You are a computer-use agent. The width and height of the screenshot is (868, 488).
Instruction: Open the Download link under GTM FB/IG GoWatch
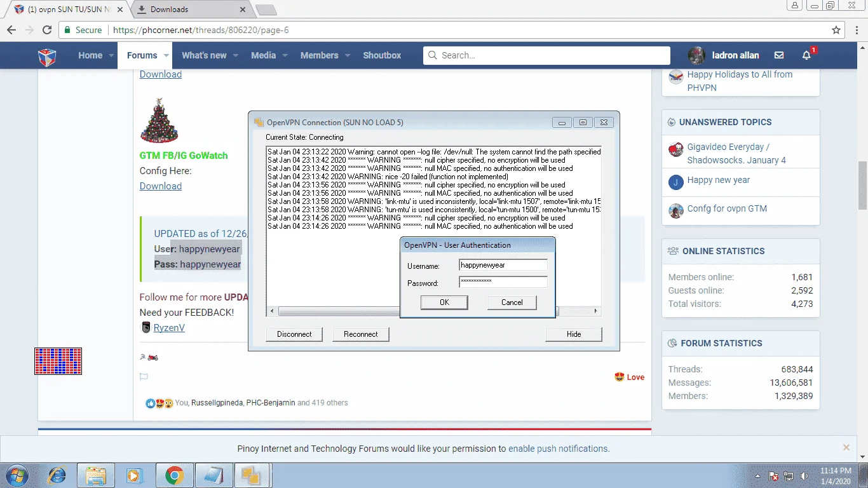point(161,186)
